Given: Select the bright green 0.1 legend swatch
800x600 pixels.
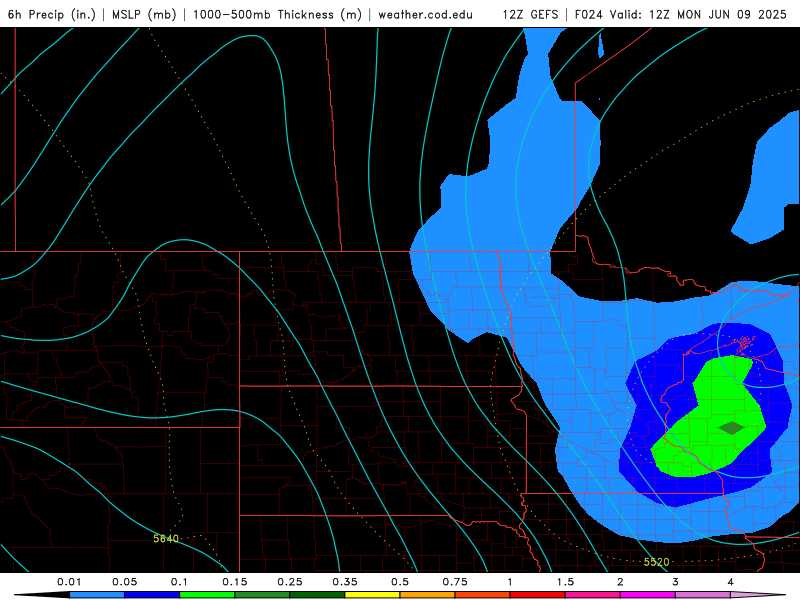Looking at the screenshot, I should point(207,595).
